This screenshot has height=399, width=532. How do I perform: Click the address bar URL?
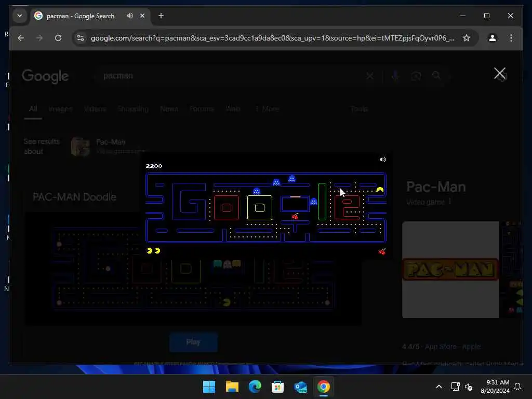pos(272,38)
